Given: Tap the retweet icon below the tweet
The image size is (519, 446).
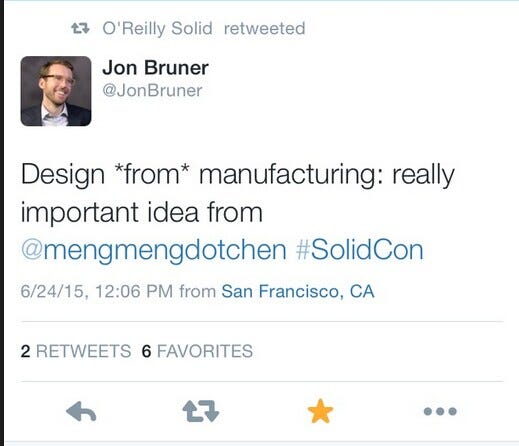Looking at the screenshot, I should tap(201, 411).
